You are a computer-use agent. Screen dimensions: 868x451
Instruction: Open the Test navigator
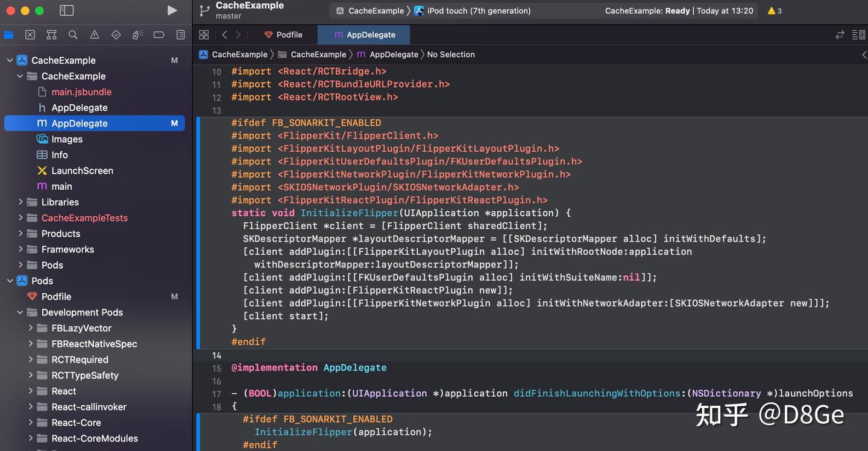(x=116, y=34)
